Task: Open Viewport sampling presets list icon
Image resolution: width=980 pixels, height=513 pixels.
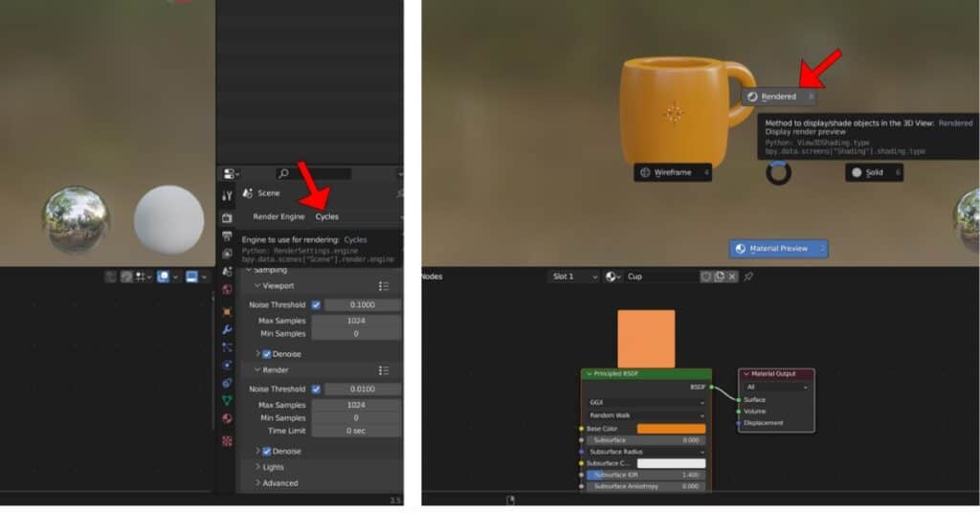Action: [383, 286]
